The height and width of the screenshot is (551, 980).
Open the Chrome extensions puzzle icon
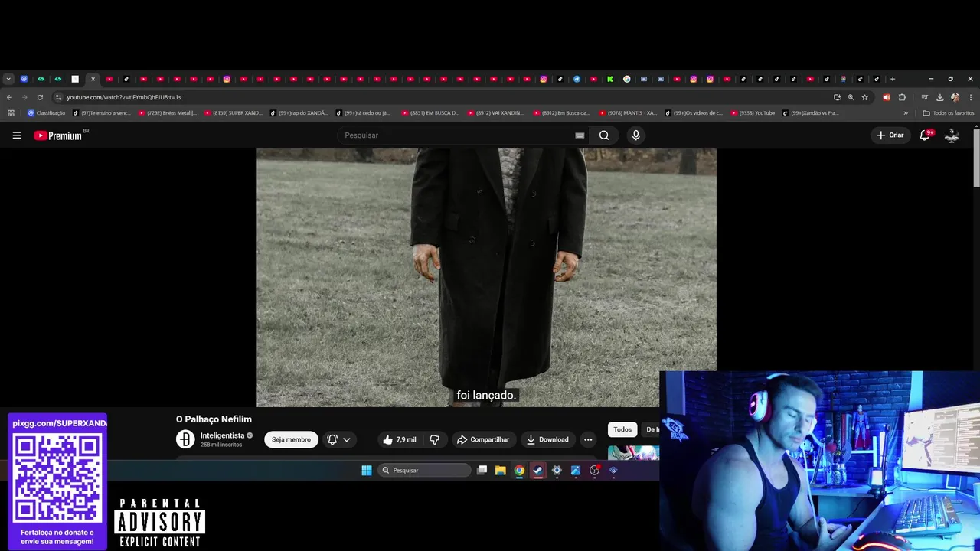[x=902, y=97]
